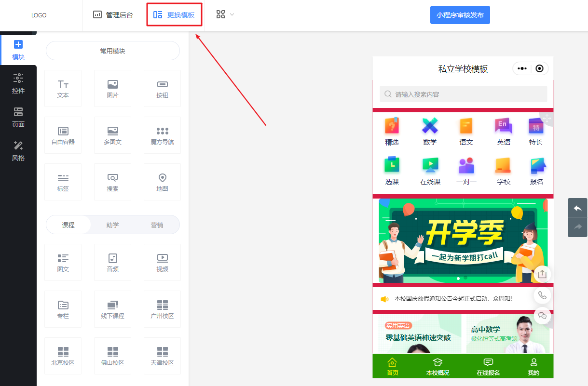588x386 pixels.
Task: Open the 页面 sidebar panel
Action: point(18,118)
